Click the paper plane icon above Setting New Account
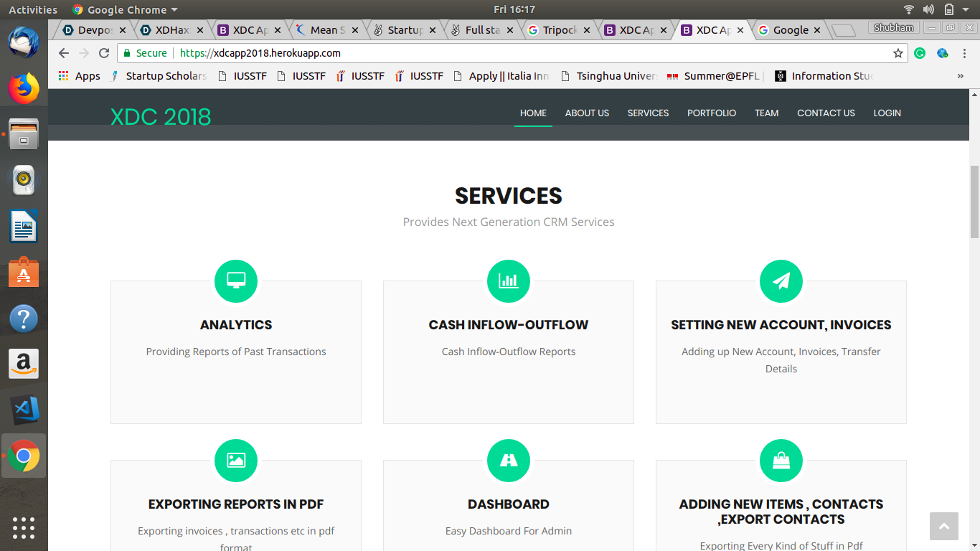This screenshot has width=980, height=551. tap(781, 281)
